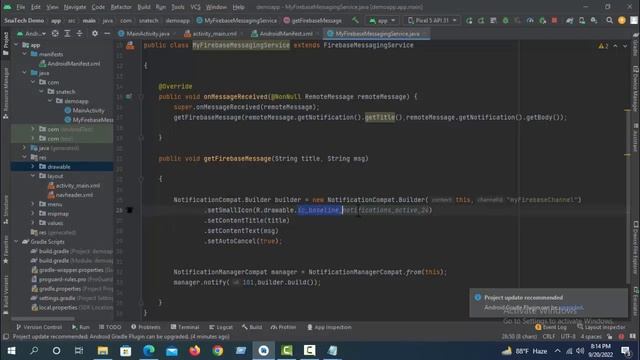640x360 pixels.
Task: Click the Expand All icon in project panel
Action: [67, 33]
